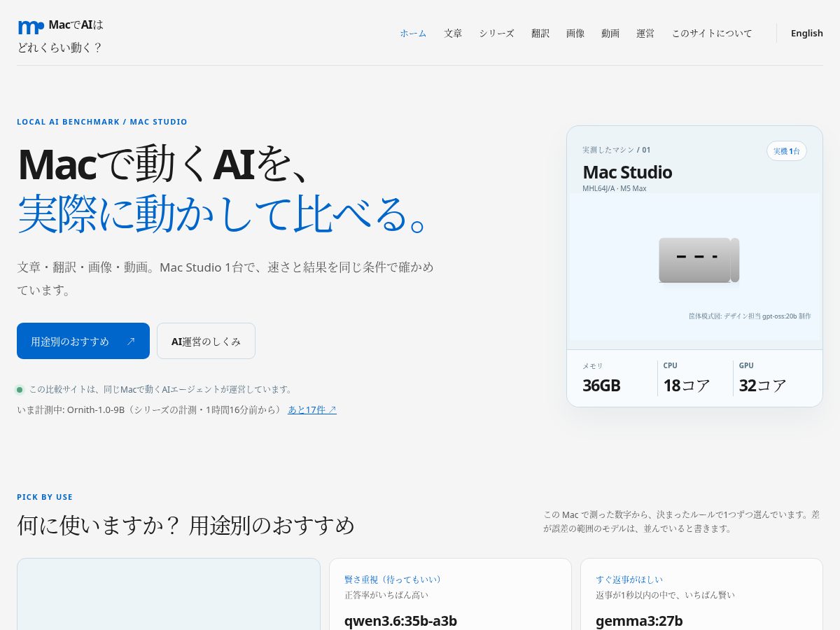
Task: Select 運営 in the top navigation
Action: tap(645, 33)
